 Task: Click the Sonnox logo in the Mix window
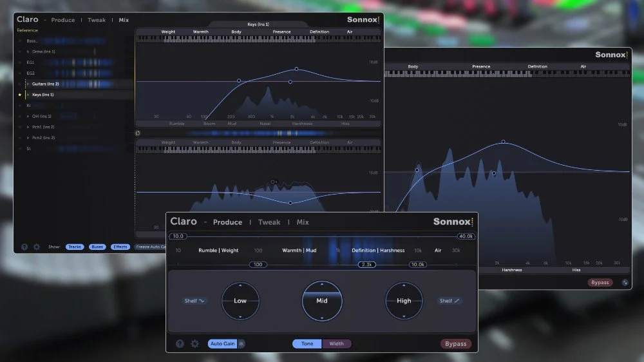click(x=363, y=19)
